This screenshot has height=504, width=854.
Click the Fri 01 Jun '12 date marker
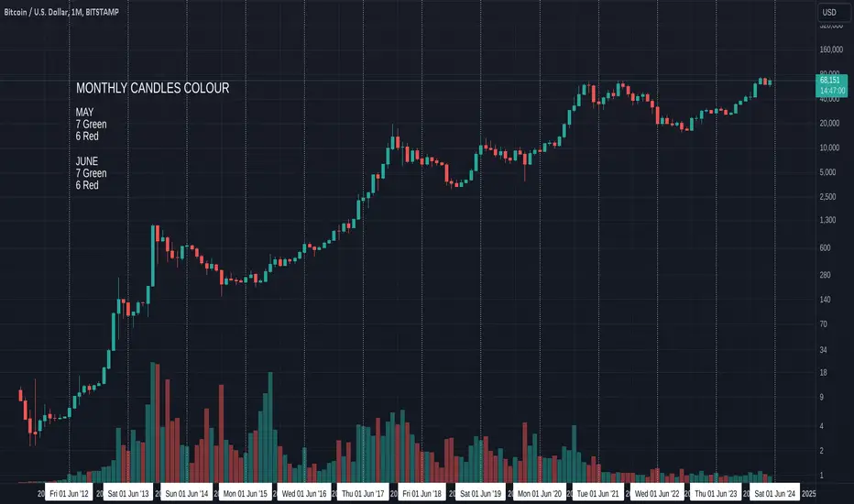pos(69,494)
